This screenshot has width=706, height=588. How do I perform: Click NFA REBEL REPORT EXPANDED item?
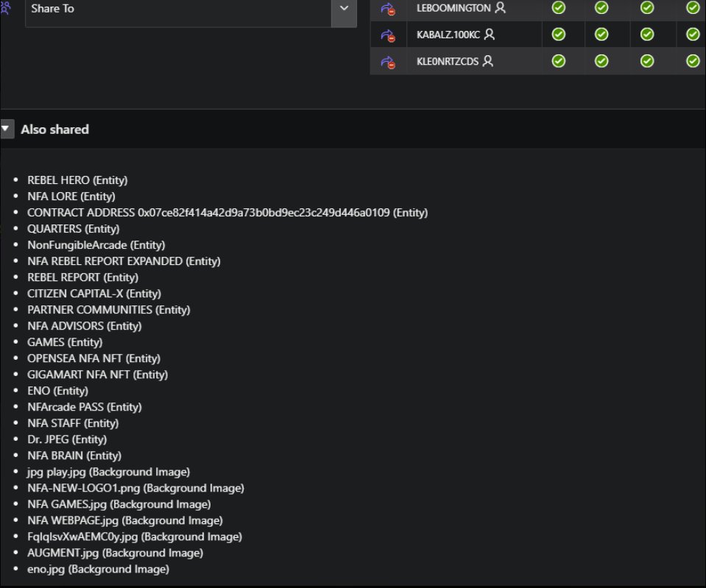124,261
